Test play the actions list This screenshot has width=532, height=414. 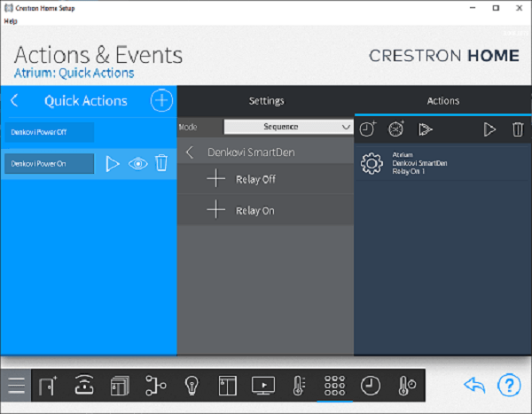coord(489,129)
